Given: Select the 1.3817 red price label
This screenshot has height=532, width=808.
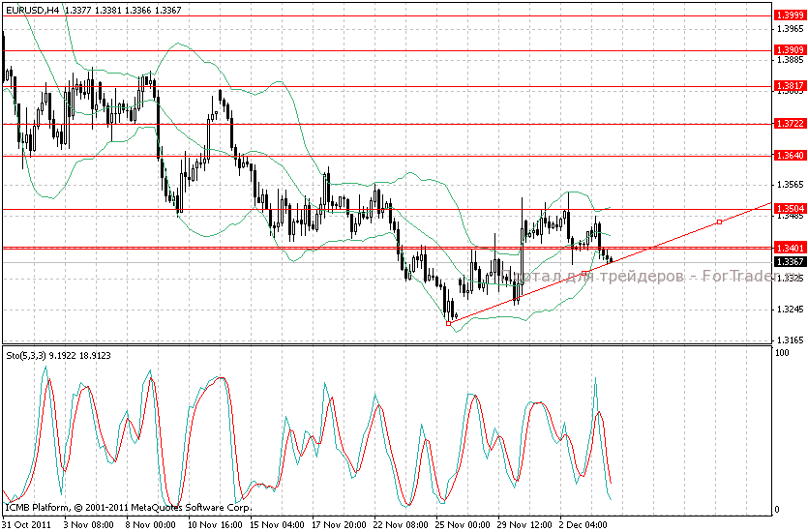Looking at the screenshot, I should (791, 85).
